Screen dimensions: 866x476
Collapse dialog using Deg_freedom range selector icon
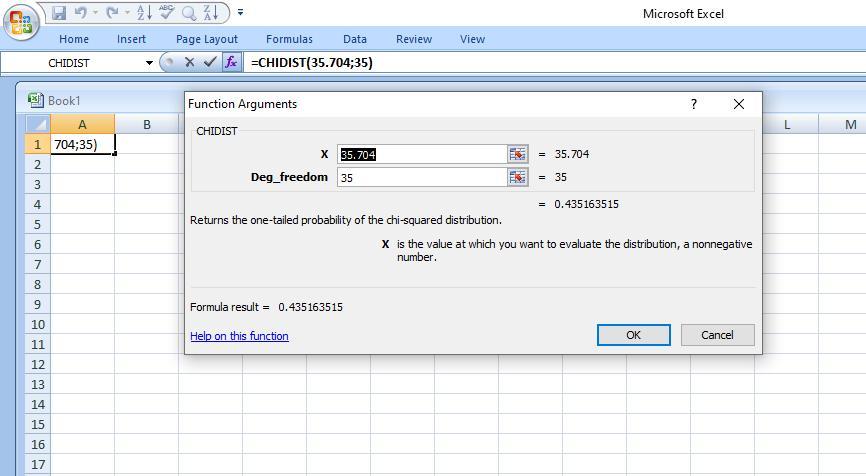[x=518, y=177]
